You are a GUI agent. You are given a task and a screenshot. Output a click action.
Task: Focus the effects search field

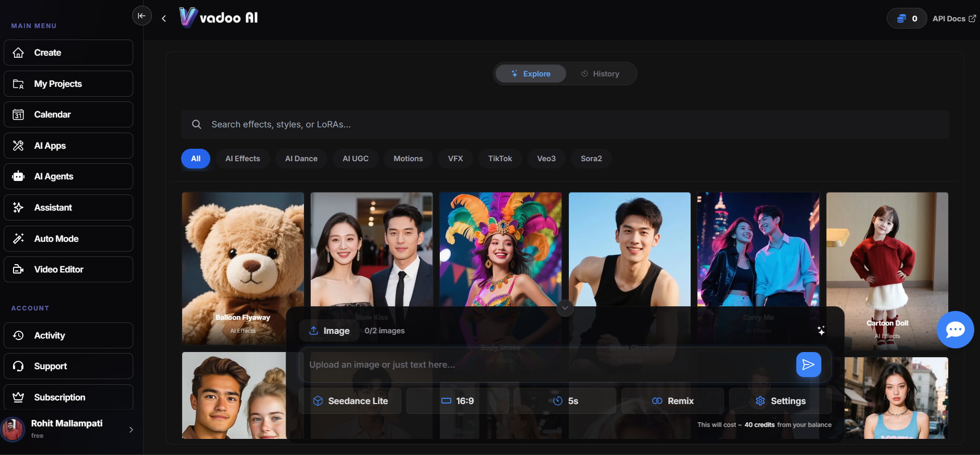[x=565, y=124]
